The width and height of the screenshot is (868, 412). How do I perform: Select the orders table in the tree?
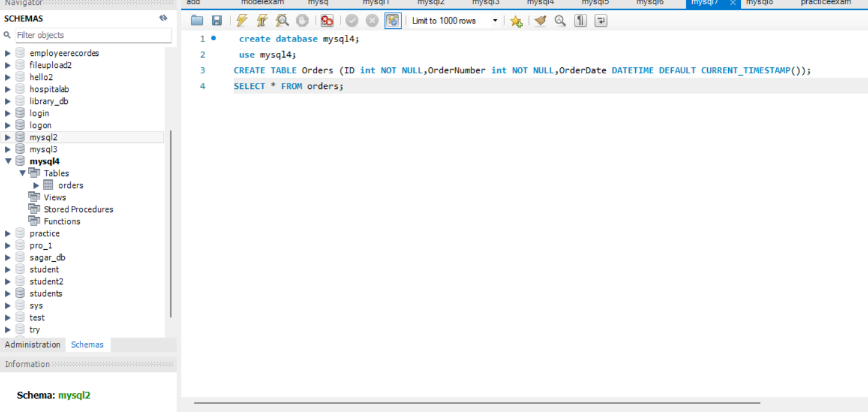70,185
